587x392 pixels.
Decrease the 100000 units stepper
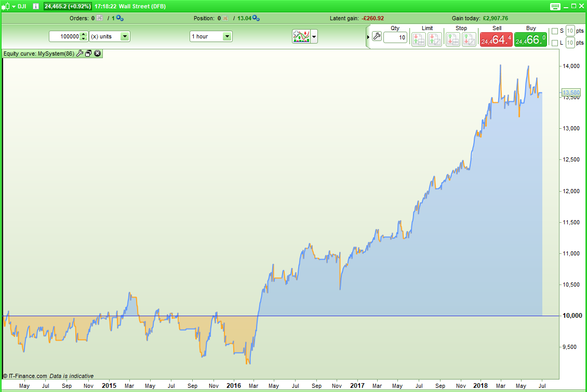(x=84, y=38)
